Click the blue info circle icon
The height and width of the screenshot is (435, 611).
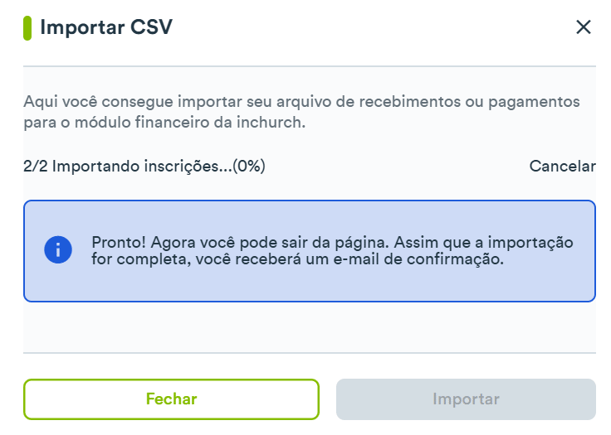point(58,250)
